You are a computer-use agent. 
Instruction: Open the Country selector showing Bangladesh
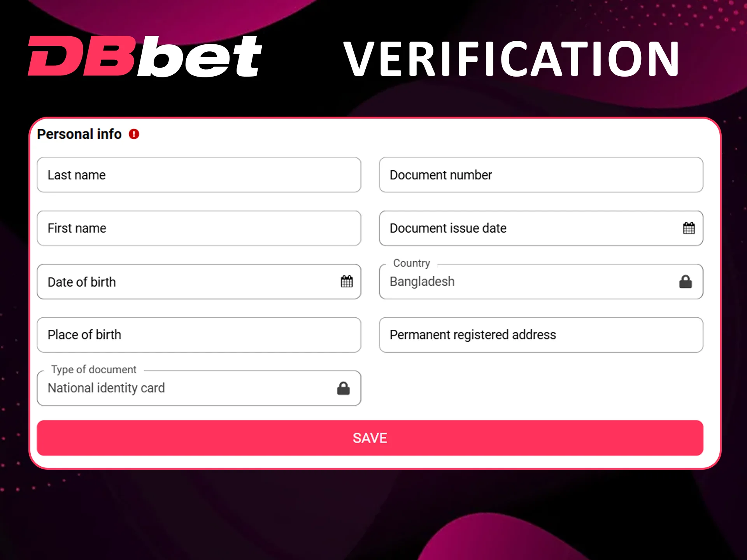pyautogui.click(x=541, y=282)
